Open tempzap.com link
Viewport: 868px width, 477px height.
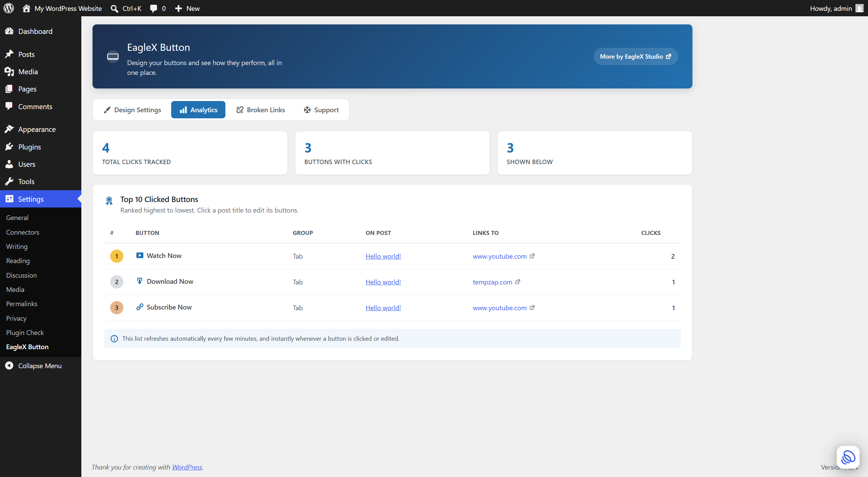tap(492, 282)
